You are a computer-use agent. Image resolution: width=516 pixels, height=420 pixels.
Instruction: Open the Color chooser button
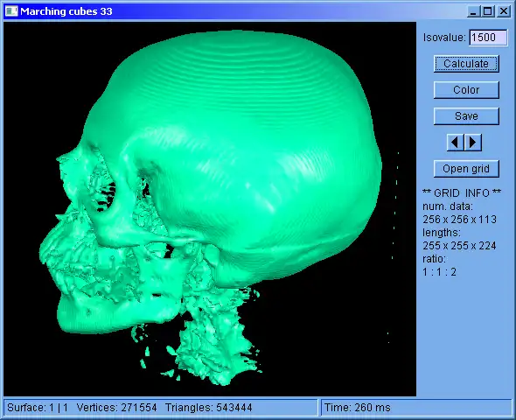coord(466,90)
